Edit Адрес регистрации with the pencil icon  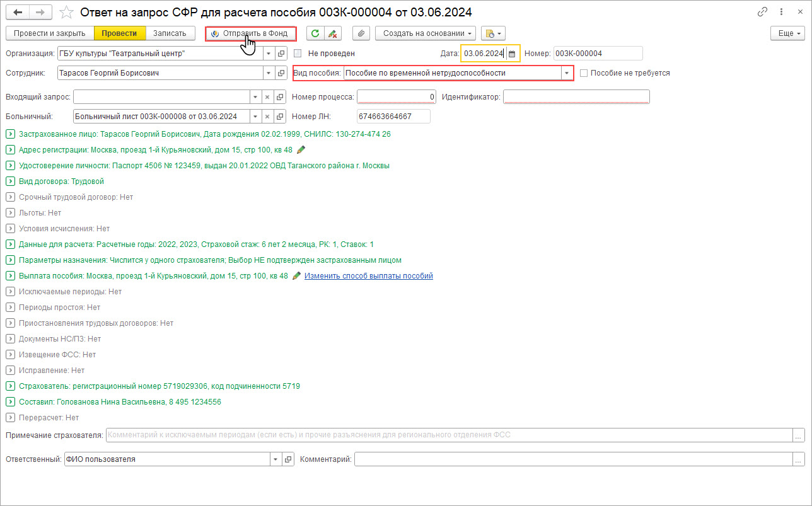[x=301, y=150]
